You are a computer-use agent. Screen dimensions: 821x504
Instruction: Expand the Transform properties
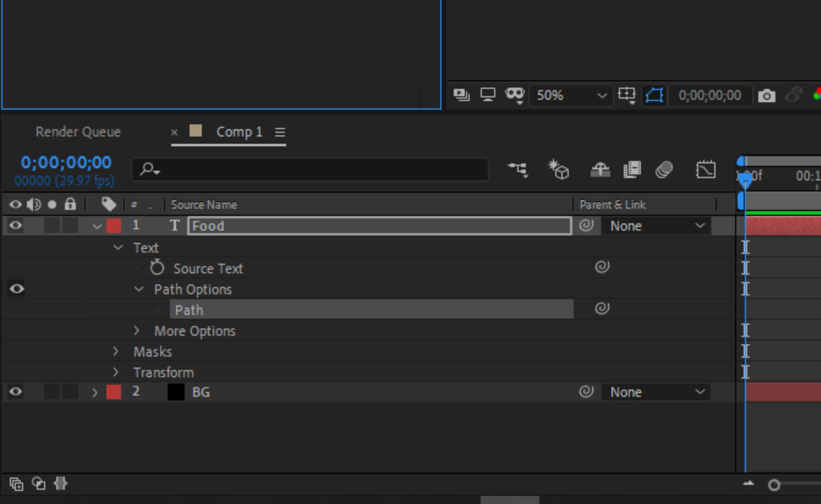coord(116,372)
